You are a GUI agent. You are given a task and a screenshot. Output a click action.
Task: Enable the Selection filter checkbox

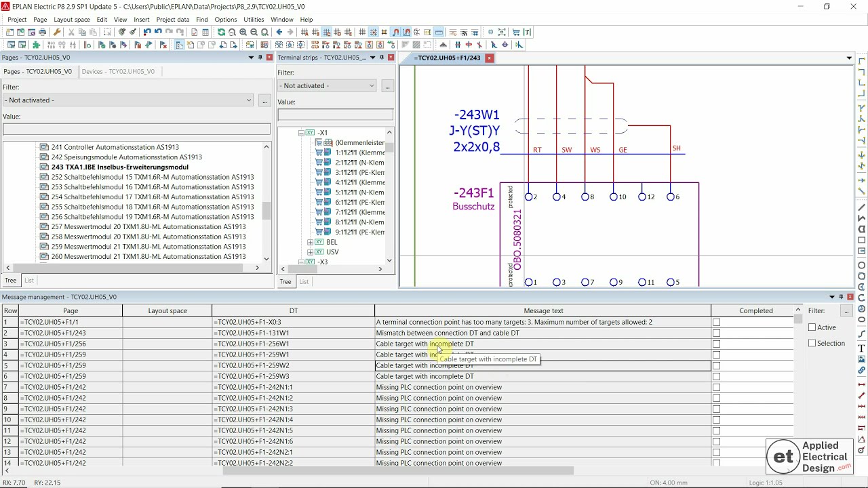(812, 343)
